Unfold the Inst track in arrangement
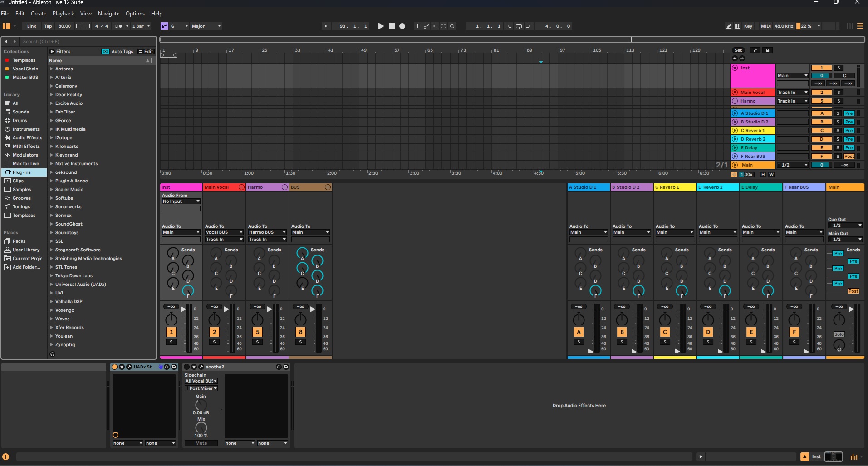 point(735,68)
